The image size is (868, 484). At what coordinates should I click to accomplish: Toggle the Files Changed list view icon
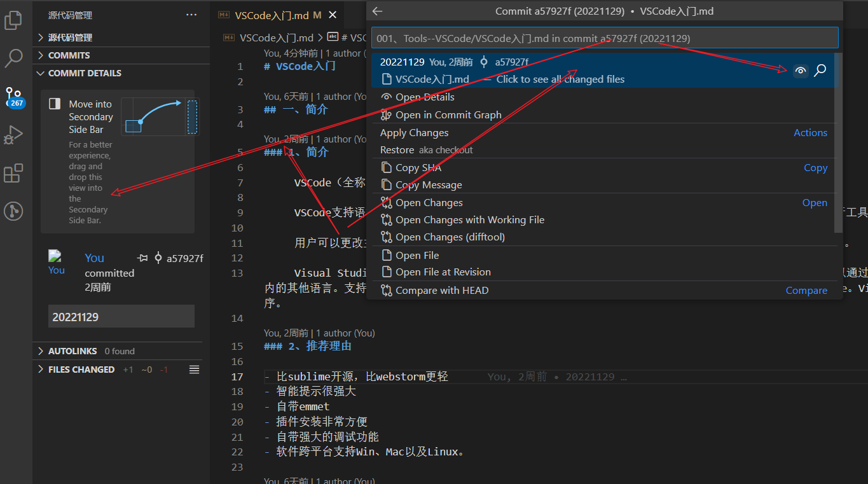pyautogui.click(x=195, y=370)
